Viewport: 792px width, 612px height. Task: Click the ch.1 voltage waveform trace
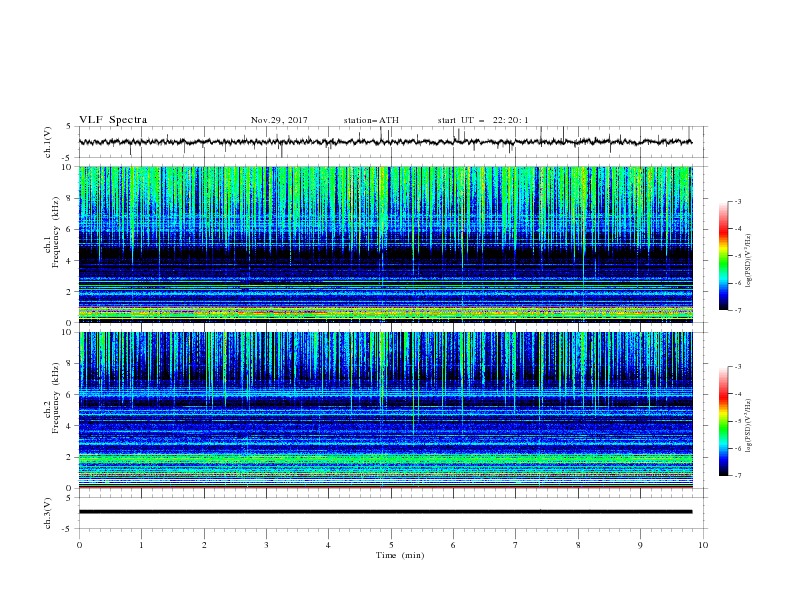(385, 142)
